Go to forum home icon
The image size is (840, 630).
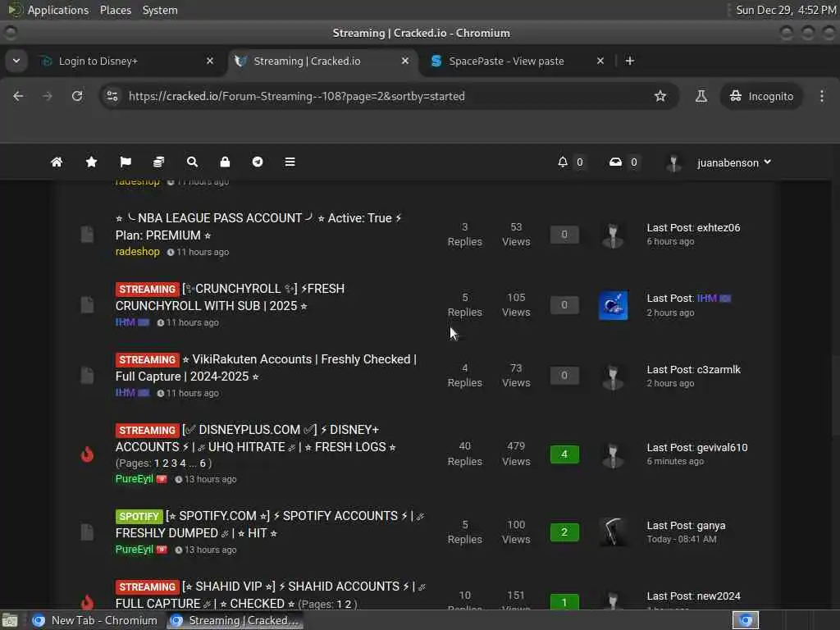click(57, 162)
